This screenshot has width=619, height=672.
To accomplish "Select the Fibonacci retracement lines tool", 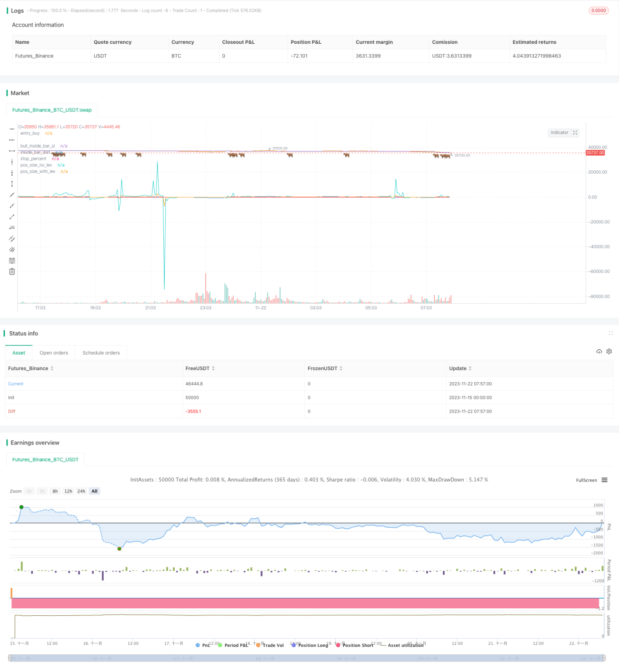I will 12,261.
